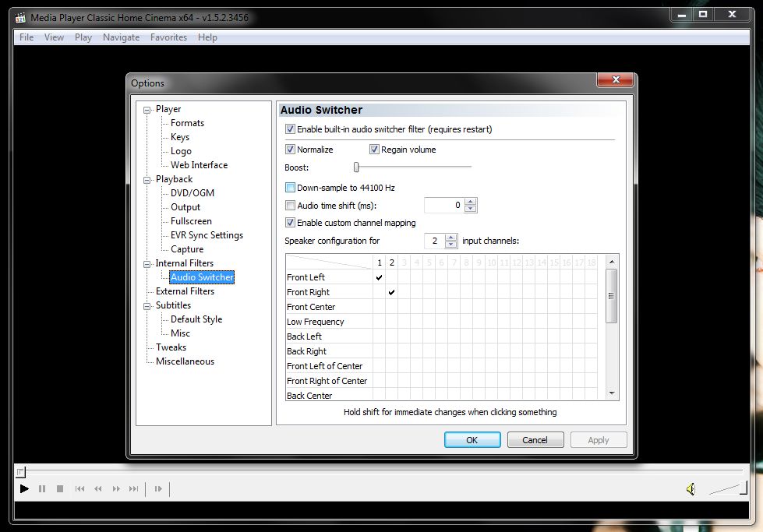
Task: Select Capture in the tree
Action: [x=187, y=249]
